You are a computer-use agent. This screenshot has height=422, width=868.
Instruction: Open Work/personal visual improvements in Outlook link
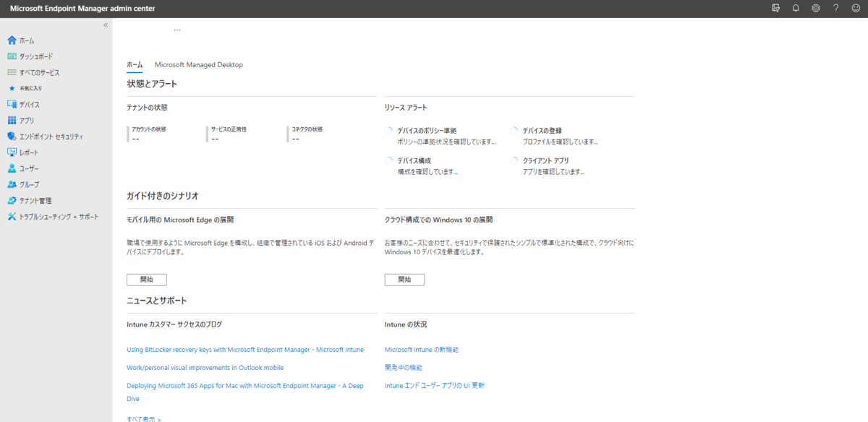pos(205,368)
